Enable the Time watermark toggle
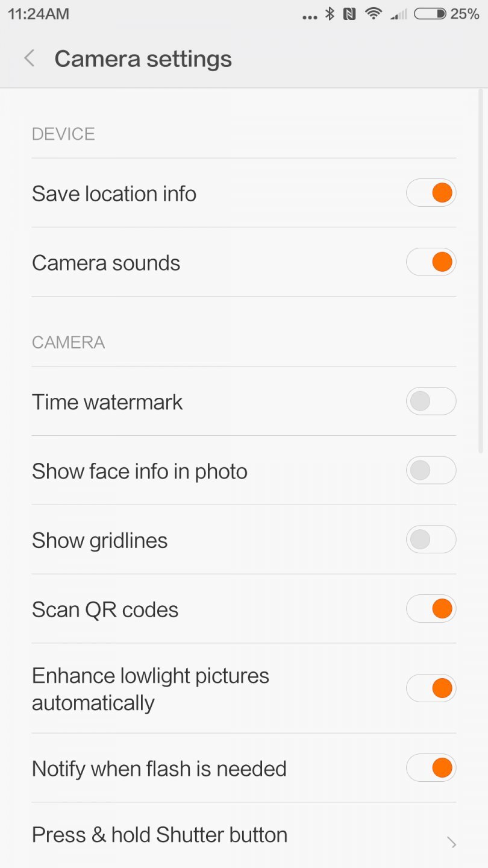 [431, 401]
